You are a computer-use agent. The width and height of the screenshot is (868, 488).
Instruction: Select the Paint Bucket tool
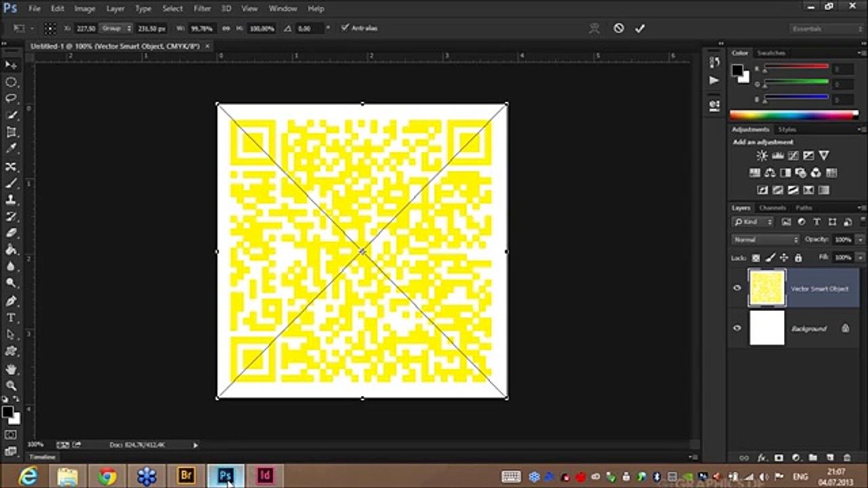11,250
